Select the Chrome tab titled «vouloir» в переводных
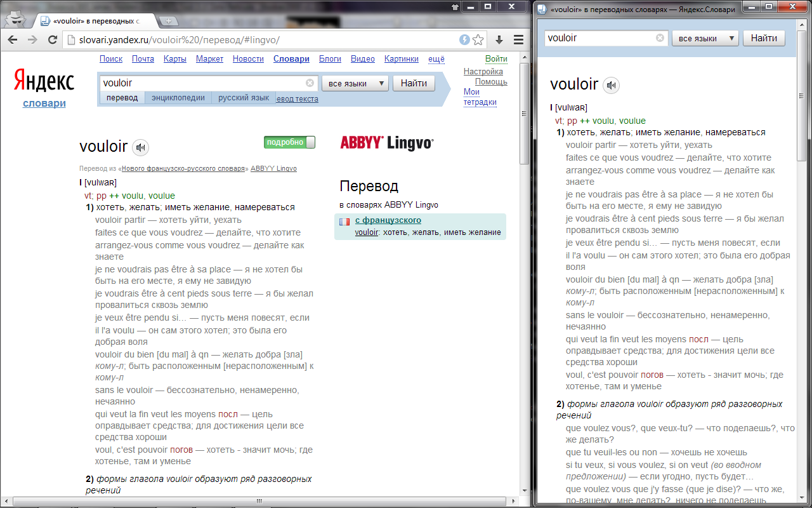The image size is (812, 508). tap(94, 21)
